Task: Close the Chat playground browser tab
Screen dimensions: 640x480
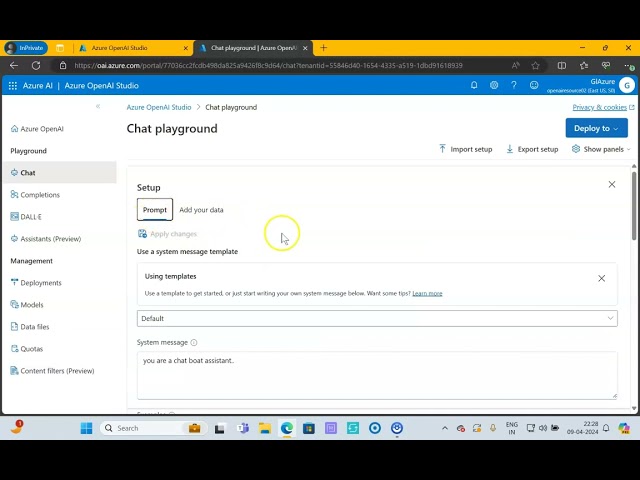Action: click(x=305, y=48)
